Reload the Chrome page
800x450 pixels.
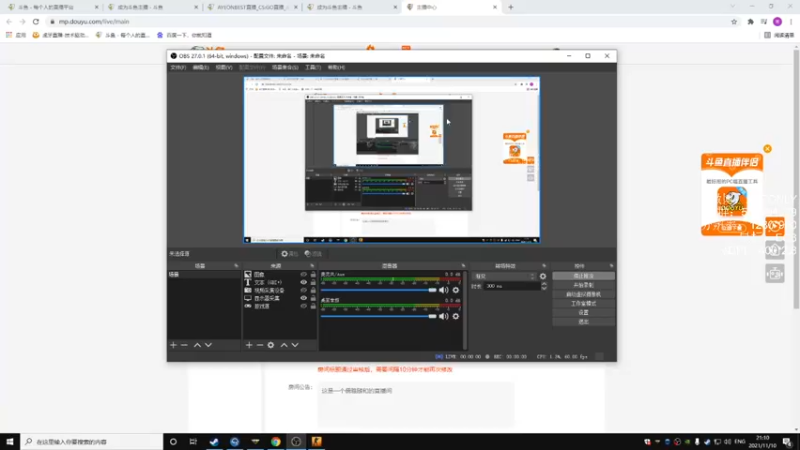36,22
